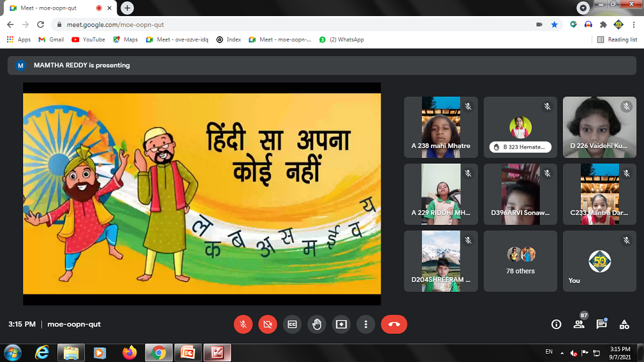Open the Chrome Extensions puzzle icon

click(603, 24)
